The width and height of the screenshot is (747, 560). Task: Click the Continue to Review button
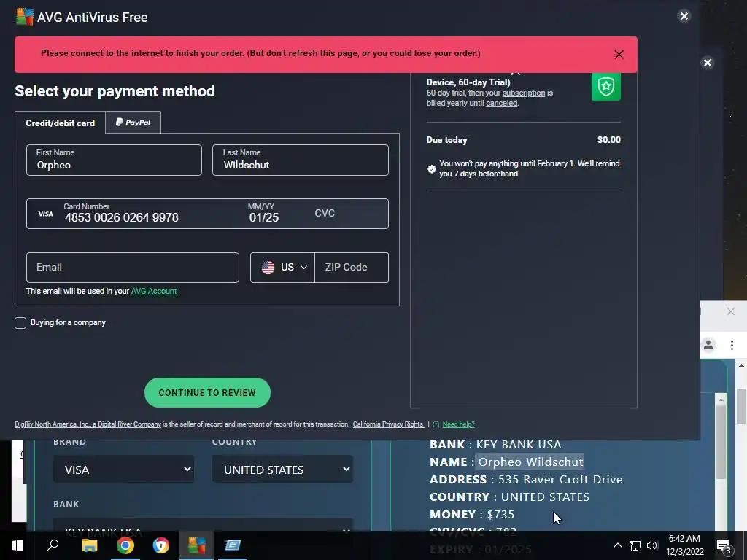coord(207,393)
